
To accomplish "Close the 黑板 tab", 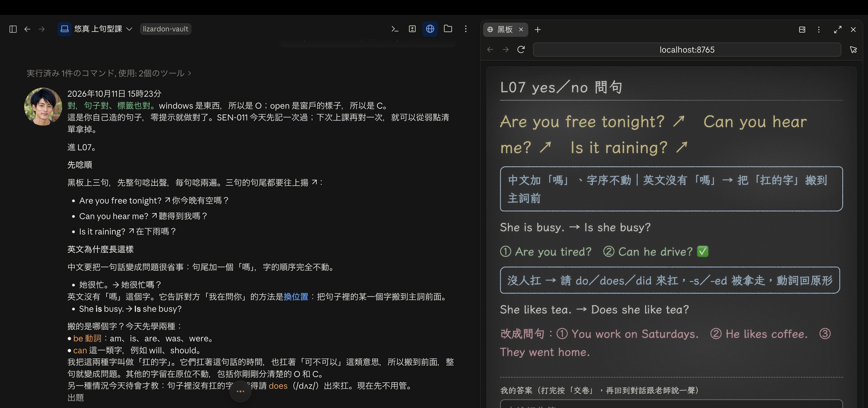I will click(521, 29).
